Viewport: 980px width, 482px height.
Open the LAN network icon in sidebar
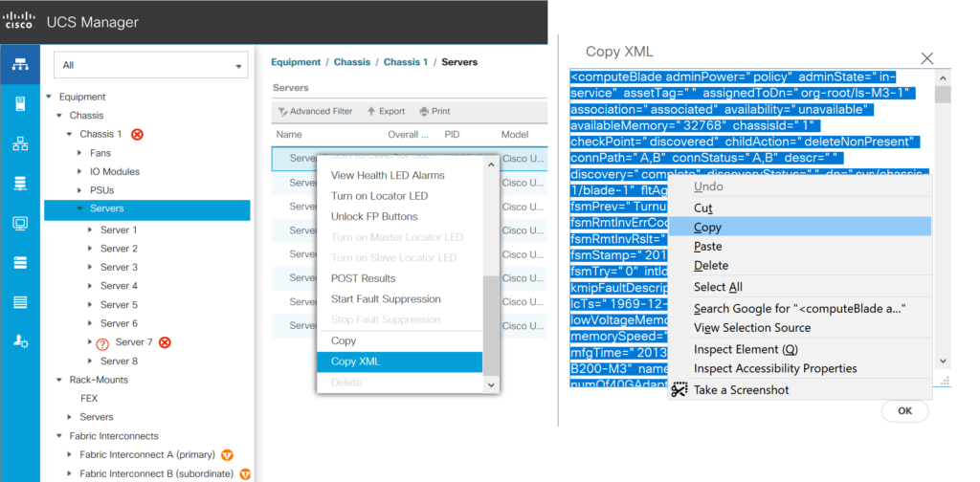(x=20, y=143)
